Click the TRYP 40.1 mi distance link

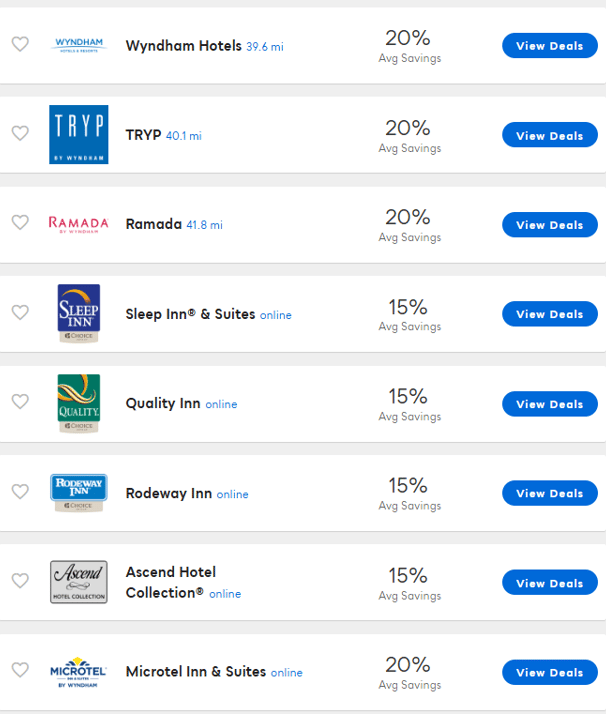[183, 136]
